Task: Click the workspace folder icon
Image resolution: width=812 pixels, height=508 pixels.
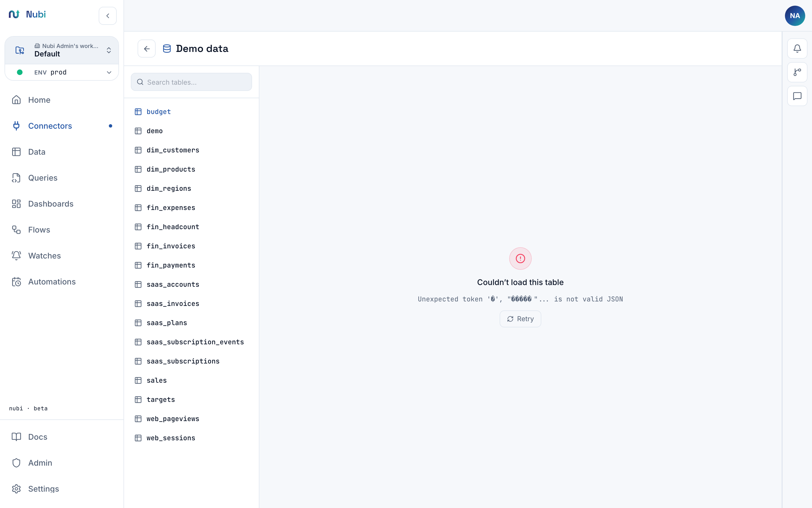Action: point(20,50)
